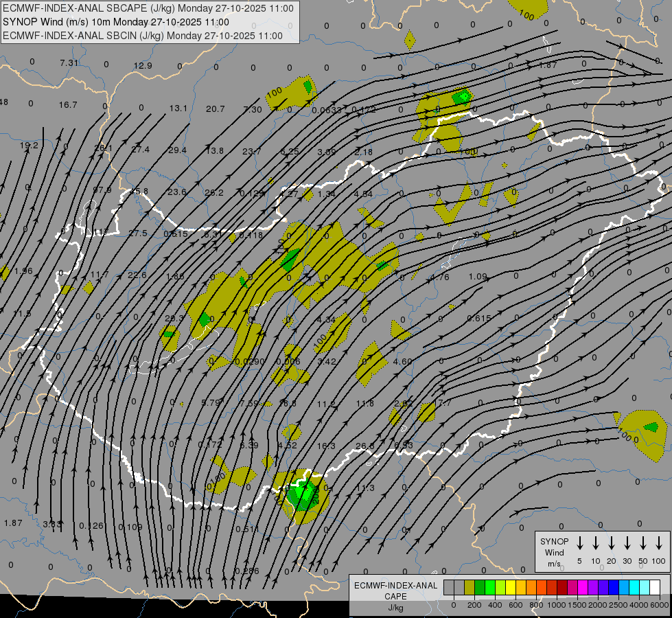Click the 'm/s' unit in wind legend

[554, 564]
